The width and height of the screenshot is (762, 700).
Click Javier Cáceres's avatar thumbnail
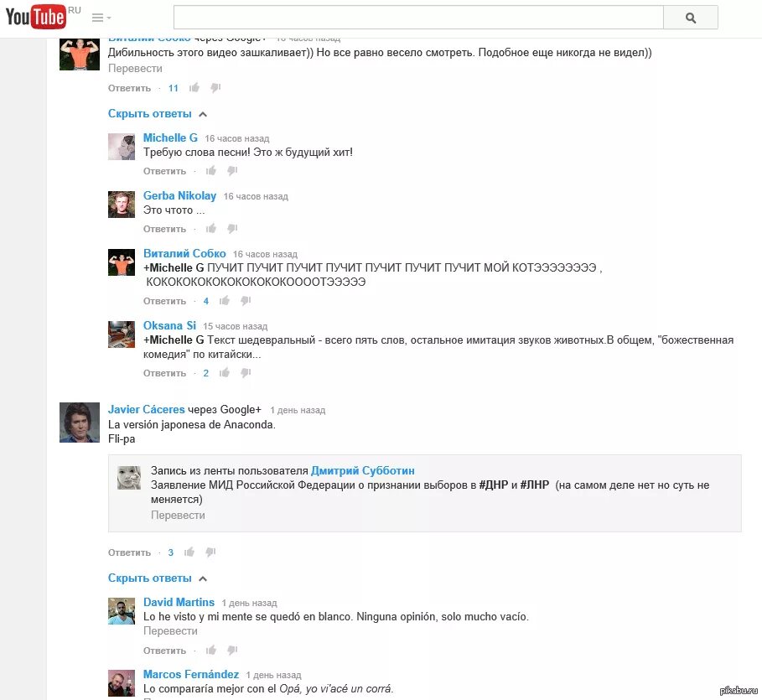pyautogui.click(x=80, y=423)
